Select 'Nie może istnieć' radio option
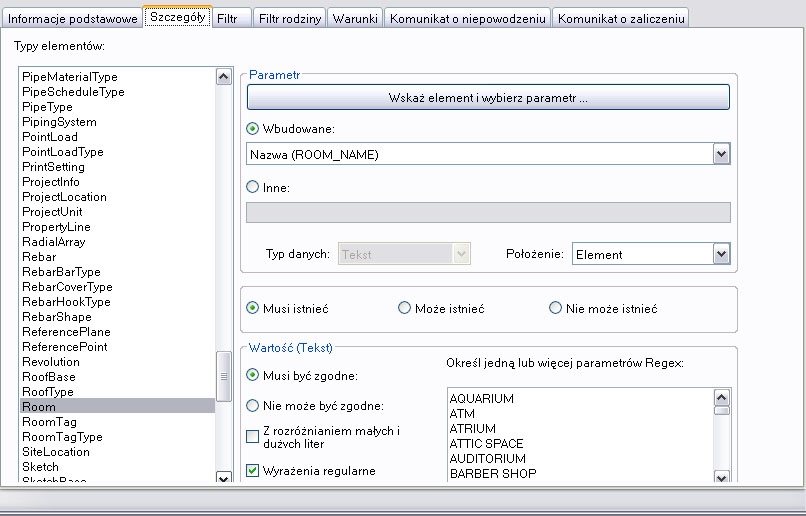 (556, 309)
